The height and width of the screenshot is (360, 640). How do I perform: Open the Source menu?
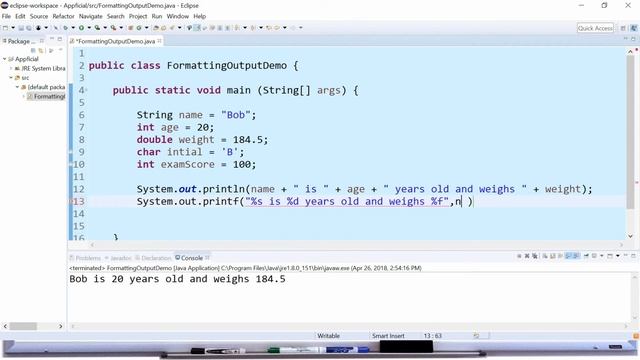(x=39, y=16)
